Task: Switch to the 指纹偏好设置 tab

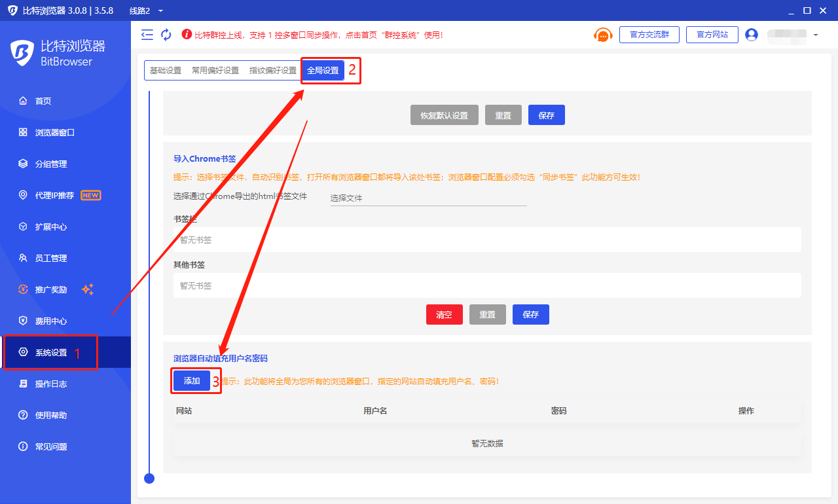Action: (273, 71)
